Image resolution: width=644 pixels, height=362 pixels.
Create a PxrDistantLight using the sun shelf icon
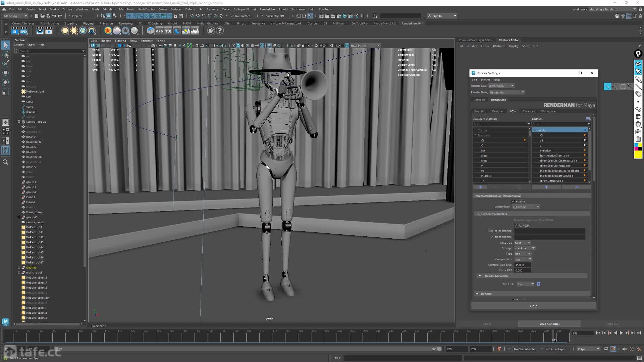click(x=74, y=31)
